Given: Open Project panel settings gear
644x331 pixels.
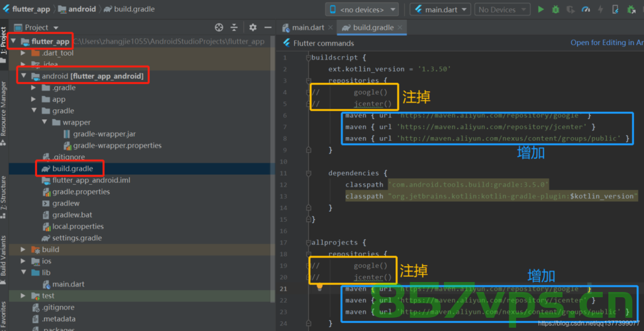Looking at the screenshot, I should pos(253,28).
